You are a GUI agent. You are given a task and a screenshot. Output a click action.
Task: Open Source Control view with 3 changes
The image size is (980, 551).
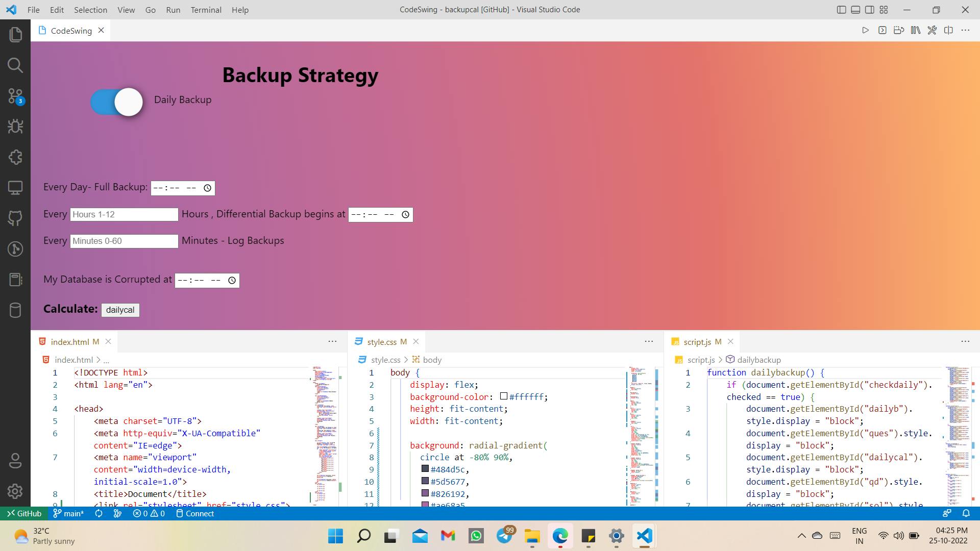15,96
